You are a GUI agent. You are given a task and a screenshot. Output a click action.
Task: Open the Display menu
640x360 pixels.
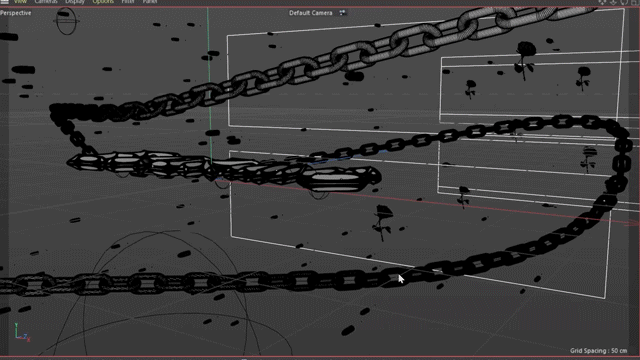[x=75, y=2]
